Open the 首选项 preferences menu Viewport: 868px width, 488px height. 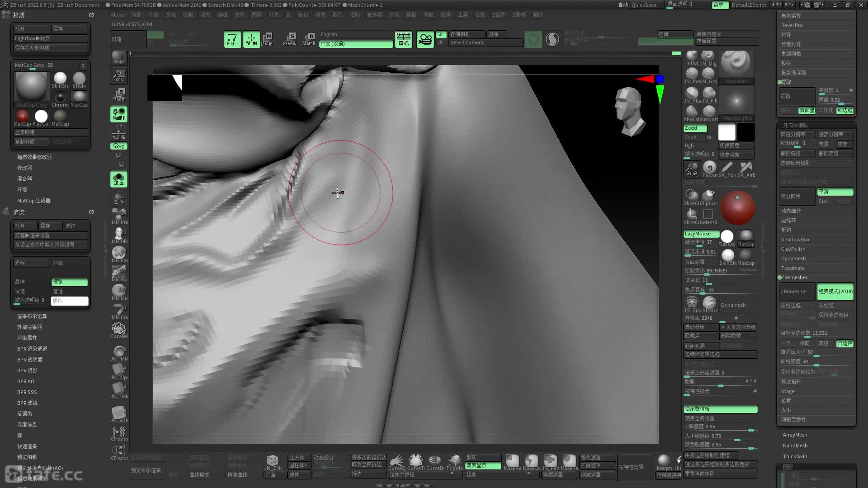coord(374,15)
